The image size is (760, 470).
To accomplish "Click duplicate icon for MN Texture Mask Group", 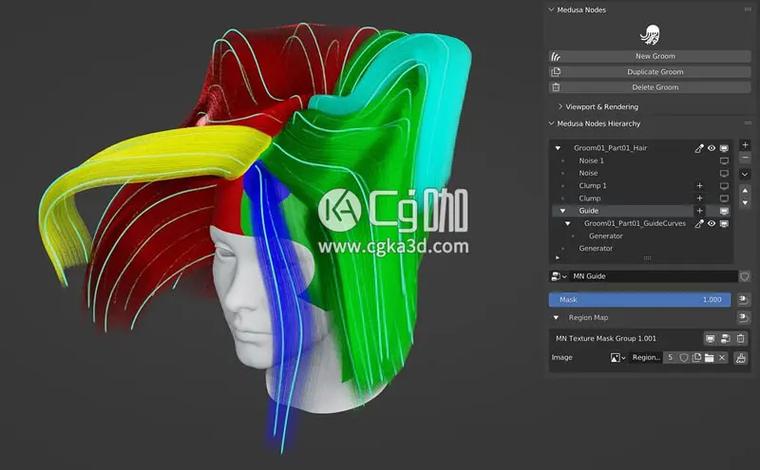I will click(725, 339).
